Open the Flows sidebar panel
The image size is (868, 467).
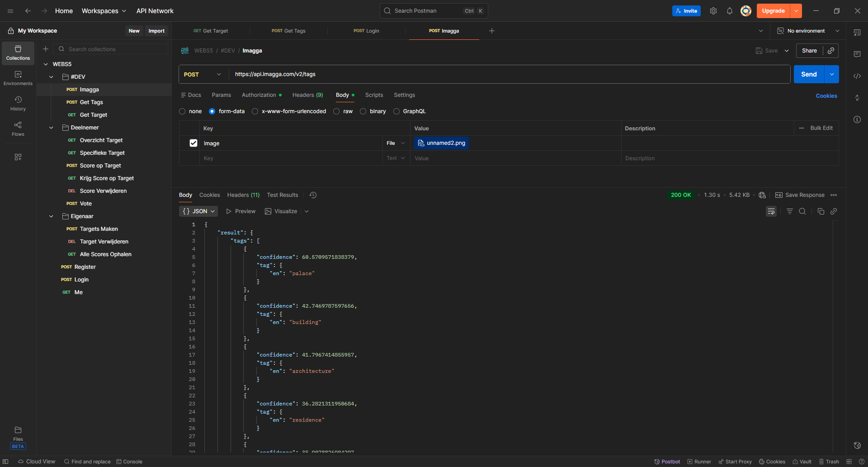coord(18,129)
